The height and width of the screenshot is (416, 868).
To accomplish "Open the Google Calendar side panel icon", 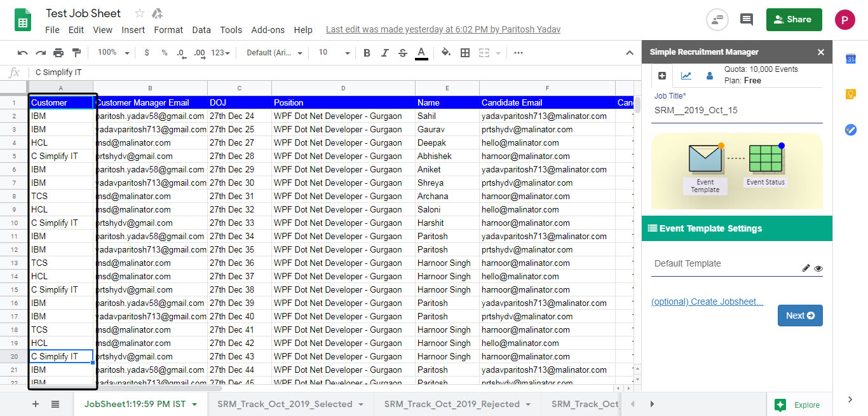I will 851,59.
